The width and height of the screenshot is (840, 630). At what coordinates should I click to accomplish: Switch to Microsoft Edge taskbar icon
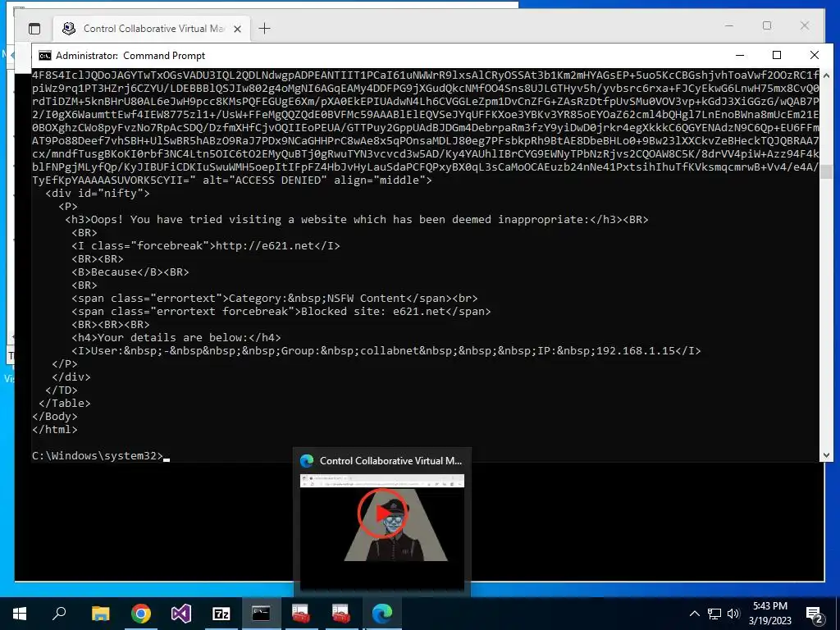tap(382, 614)
